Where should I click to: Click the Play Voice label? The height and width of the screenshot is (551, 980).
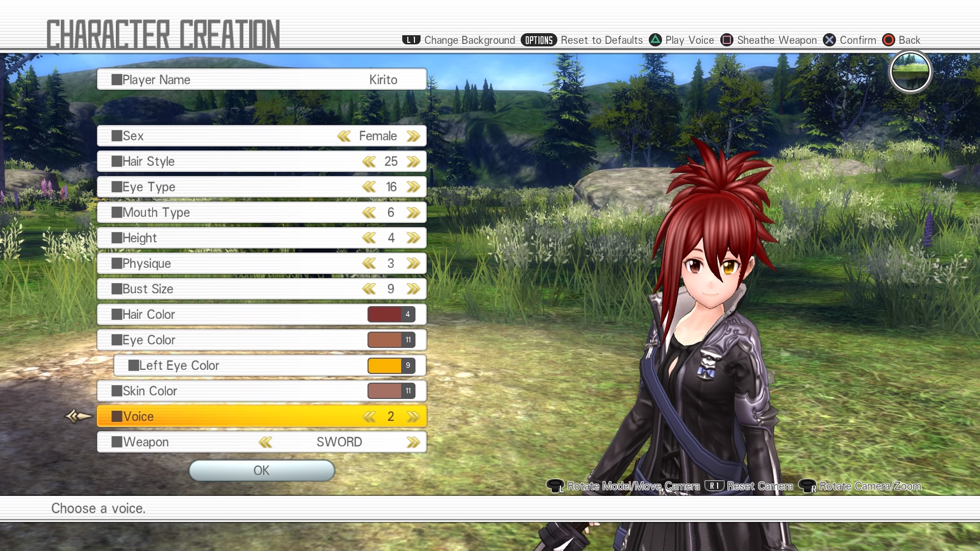click(690, 40)
